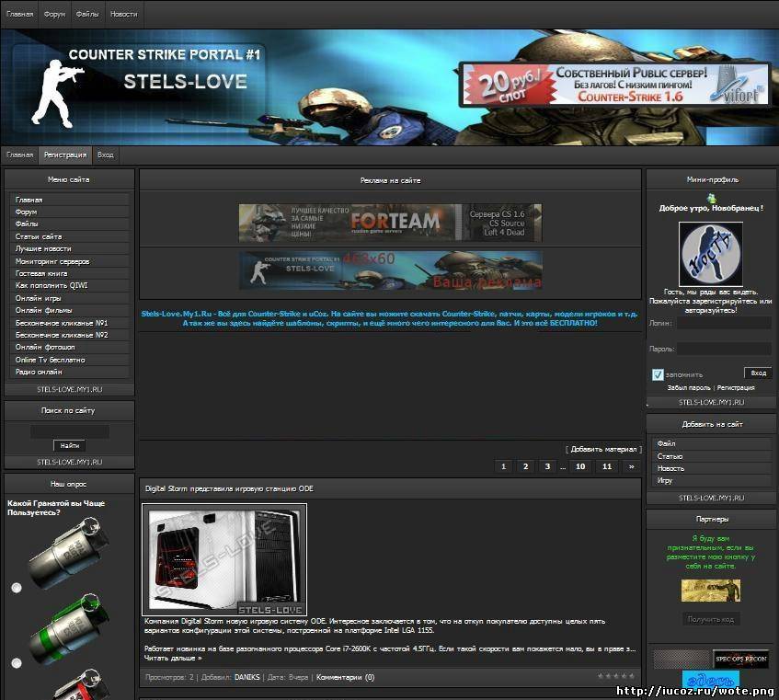
Task: Open 'Онлайн фотошоп' in the site menu
Action: point(70,348)
